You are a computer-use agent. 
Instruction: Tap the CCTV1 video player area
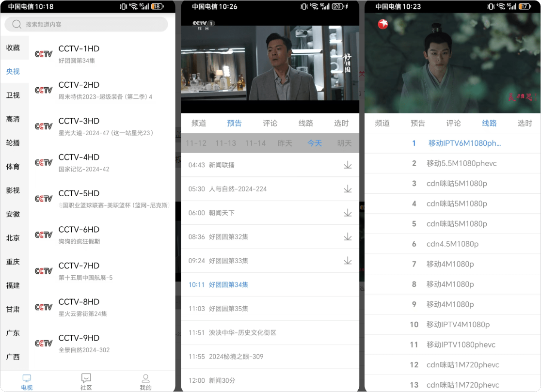(x=270, y=63)
